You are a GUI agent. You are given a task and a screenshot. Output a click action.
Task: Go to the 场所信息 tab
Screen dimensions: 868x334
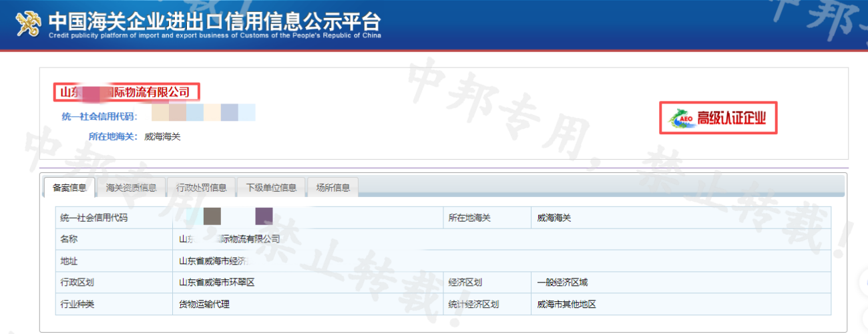[x=333, y=188]
